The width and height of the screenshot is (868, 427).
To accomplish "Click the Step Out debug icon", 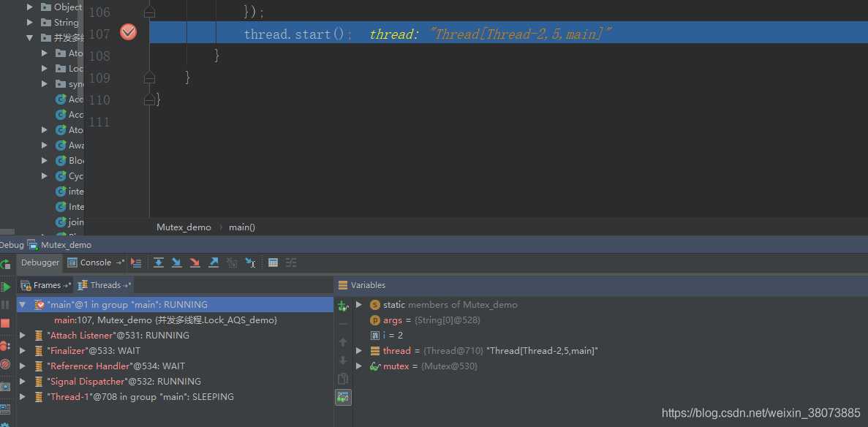I will pyautogui.click(x=214, y=262).
